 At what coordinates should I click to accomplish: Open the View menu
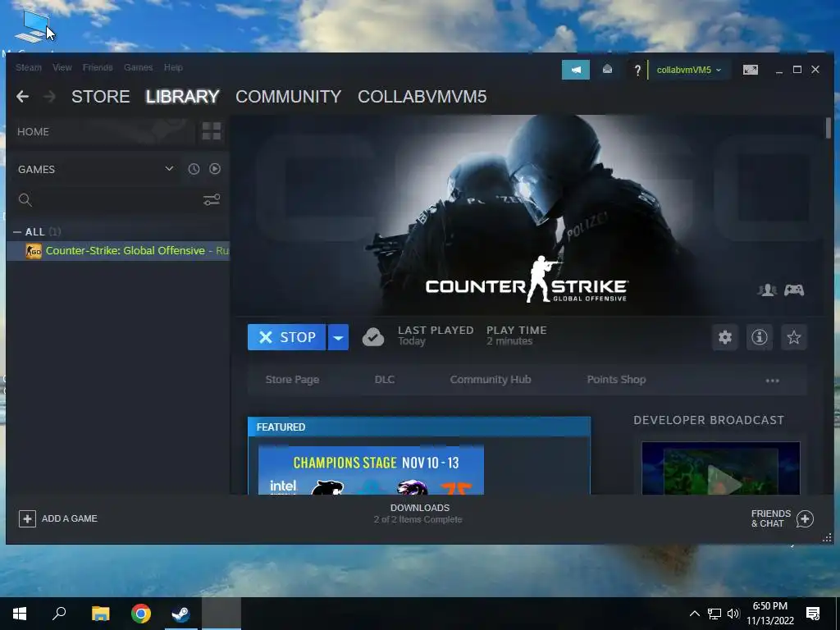(x=62, y=67)
